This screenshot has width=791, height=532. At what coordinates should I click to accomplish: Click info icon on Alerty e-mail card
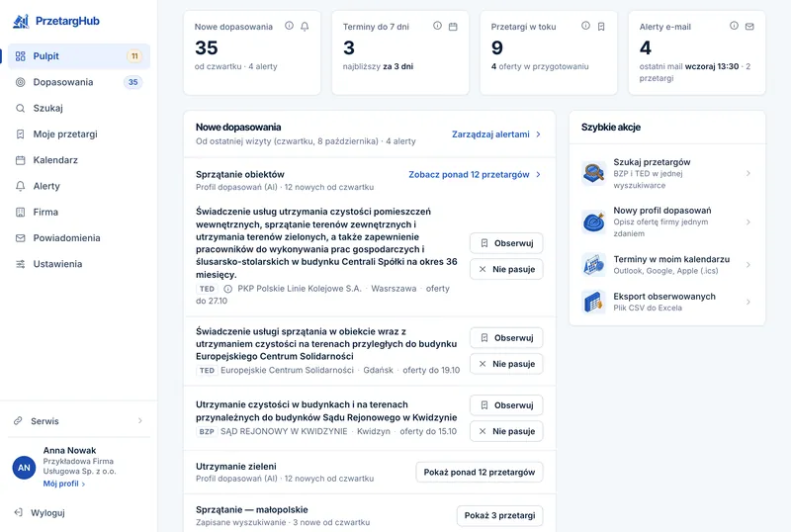pos(734,26)
